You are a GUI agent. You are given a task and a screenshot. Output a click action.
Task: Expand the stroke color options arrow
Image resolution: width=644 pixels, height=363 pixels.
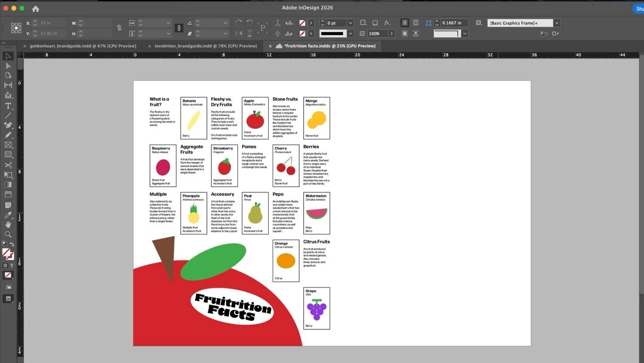click(x=311, y=34)
